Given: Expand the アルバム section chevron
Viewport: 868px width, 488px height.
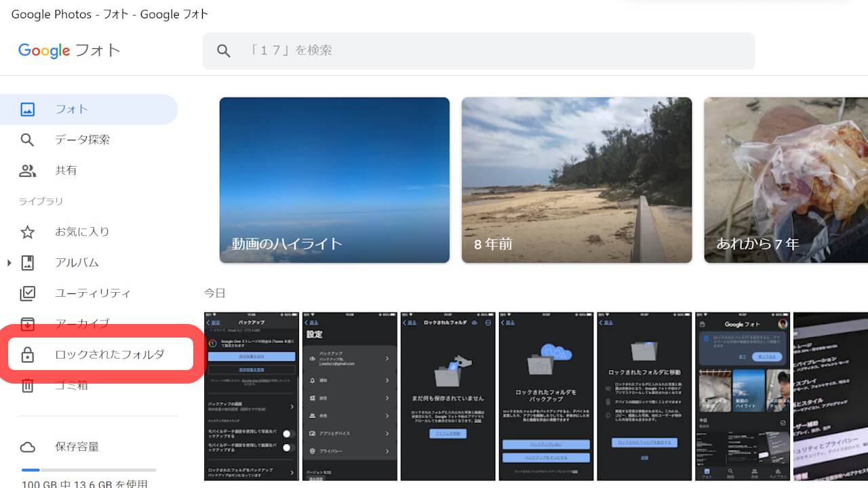Looking at the screenshot, I should click(x=7, y=262).
